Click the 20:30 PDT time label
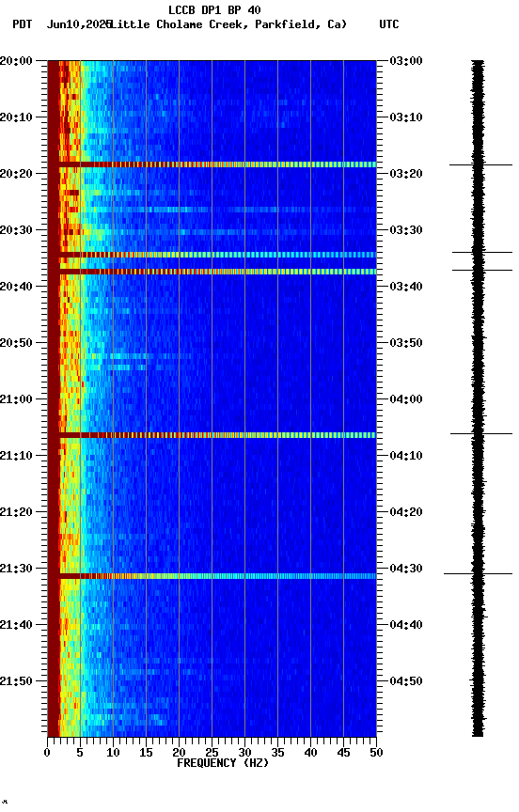Screen dimensions: 519x812 pos(16,230)
